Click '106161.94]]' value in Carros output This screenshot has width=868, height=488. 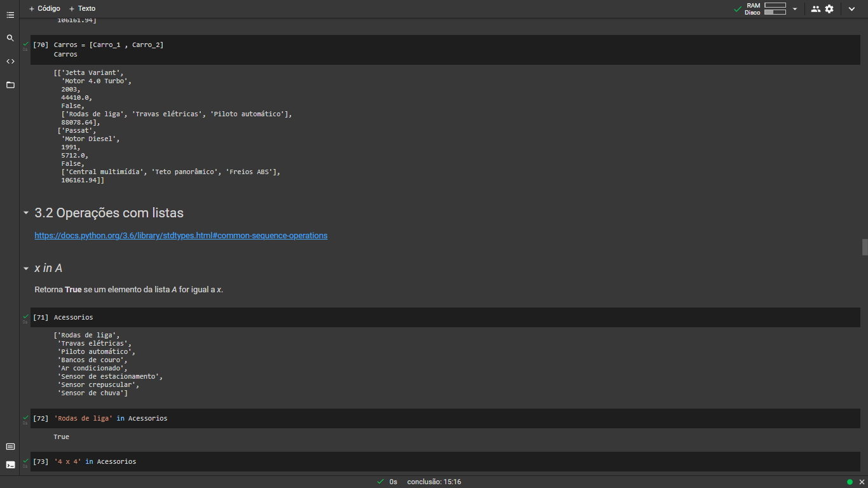tap(83, 180)
